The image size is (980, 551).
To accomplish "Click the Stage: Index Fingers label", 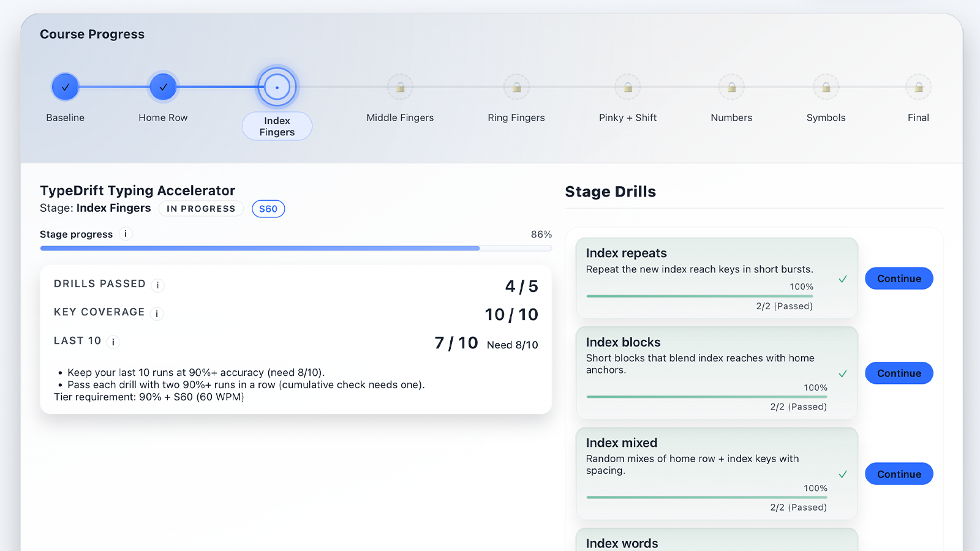I will click(95, 208).
